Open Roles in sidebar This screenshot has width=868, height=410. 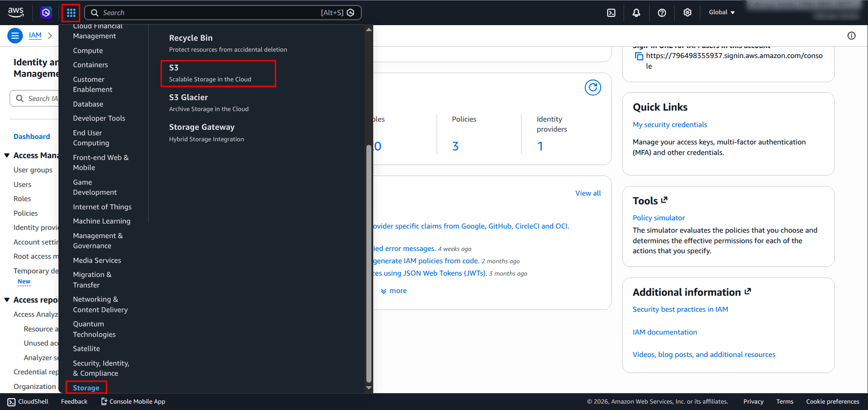click(22, 199)
